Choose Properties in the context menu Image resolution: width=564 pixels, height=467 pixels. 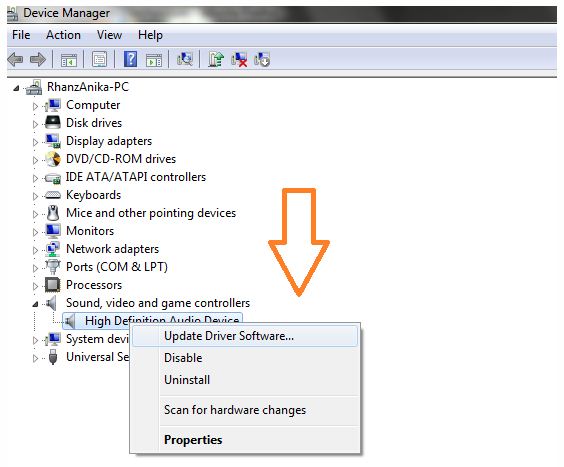(x=193, y=440)
